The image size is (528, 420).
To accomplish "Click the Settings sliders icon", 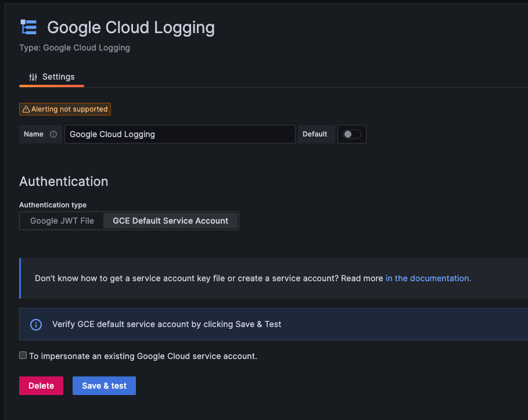I will 33,77.
